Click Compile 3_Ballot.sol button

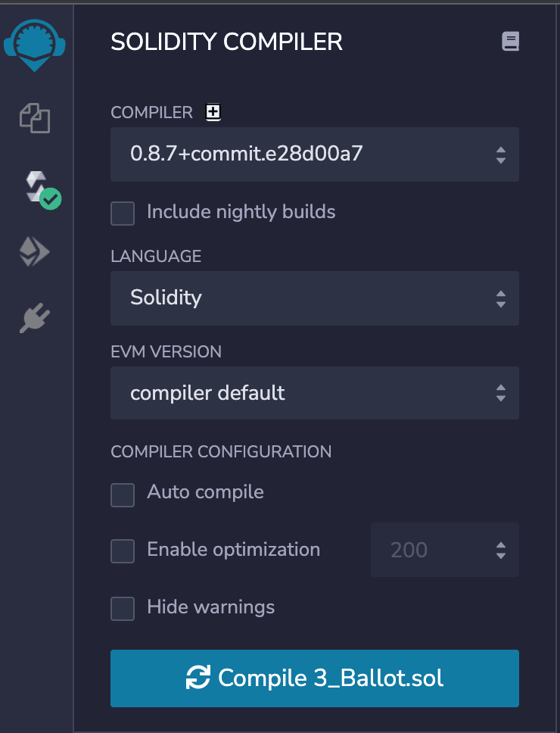click(x=314, y=678)
